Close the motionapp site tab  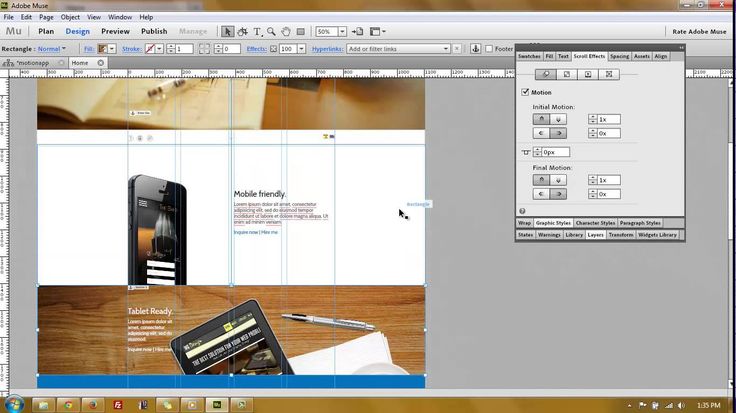[61, 62]
